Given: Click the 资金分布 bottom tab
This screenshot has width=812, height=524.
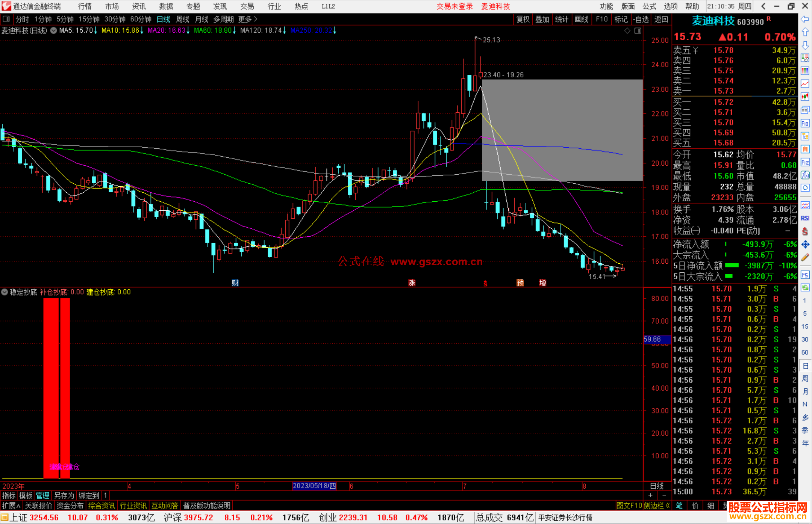Looking at the screenshot, I should (70, 506).
